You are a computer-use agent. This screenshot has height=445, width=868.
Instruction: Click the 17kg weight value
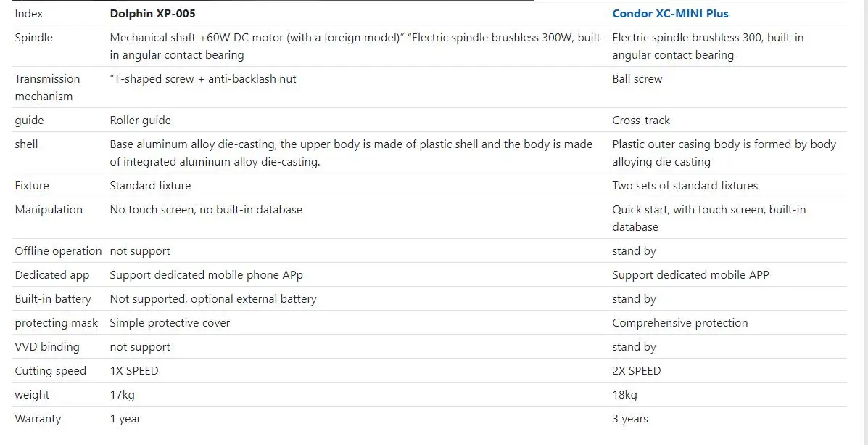tap(122, 394)
